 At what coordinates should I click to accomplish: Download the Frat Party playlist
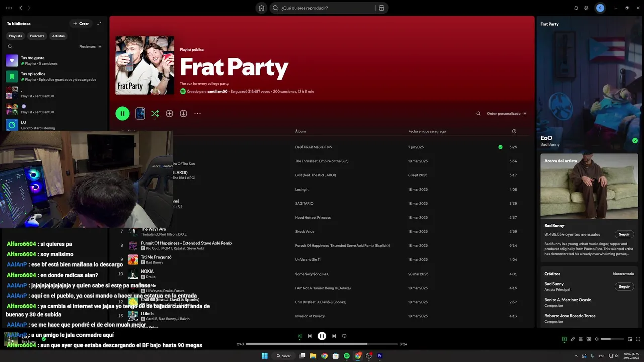tap(183, 114)
